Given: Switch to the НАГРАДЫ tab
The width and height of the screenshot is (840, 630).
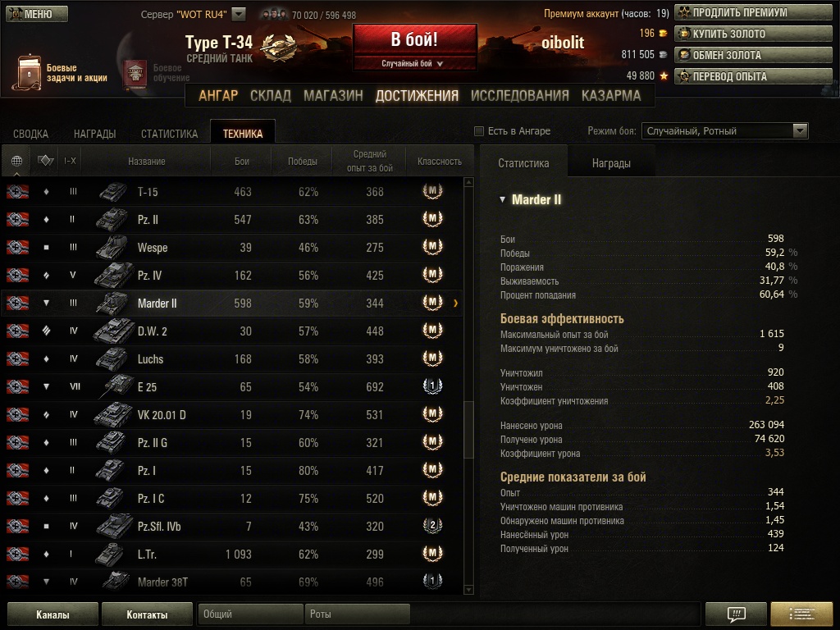Looking at the screenshot, I should click(x=95, y=134).
